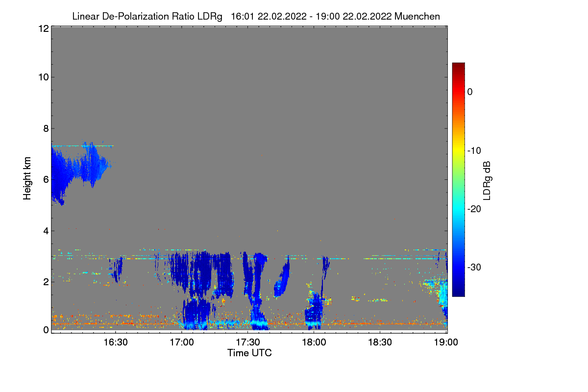Click the 16:30 time axis label

click(115, 343)
